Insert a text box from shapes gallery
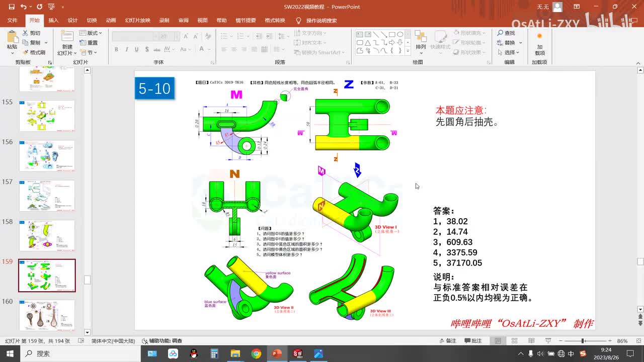Viewport: 644px width, 362px height. [x=360, y=35]
